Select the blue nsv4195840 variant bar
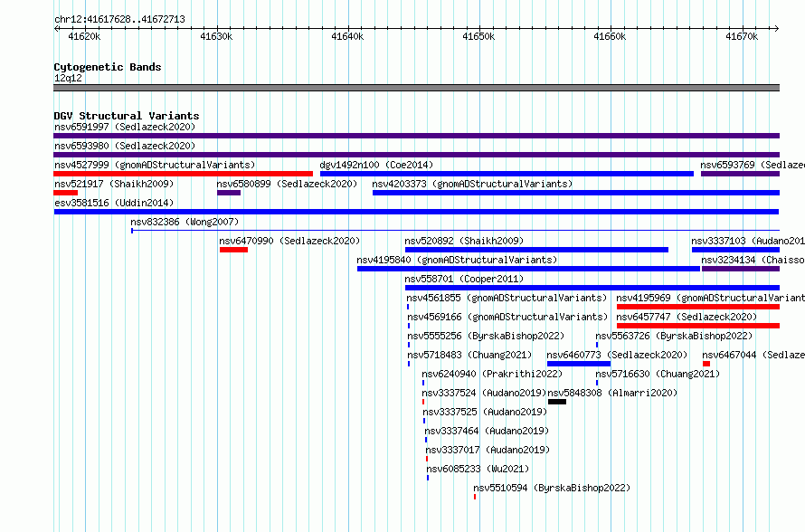This screenshot has width=805, height=532. pos(529,269)
